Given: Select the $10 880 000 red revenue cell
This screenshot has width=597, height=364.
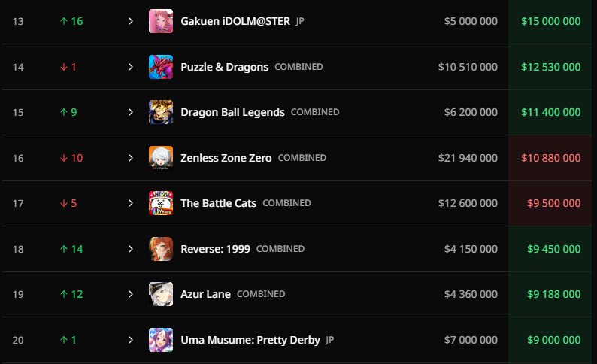Looking at the screenshot, I should (550, 158).
